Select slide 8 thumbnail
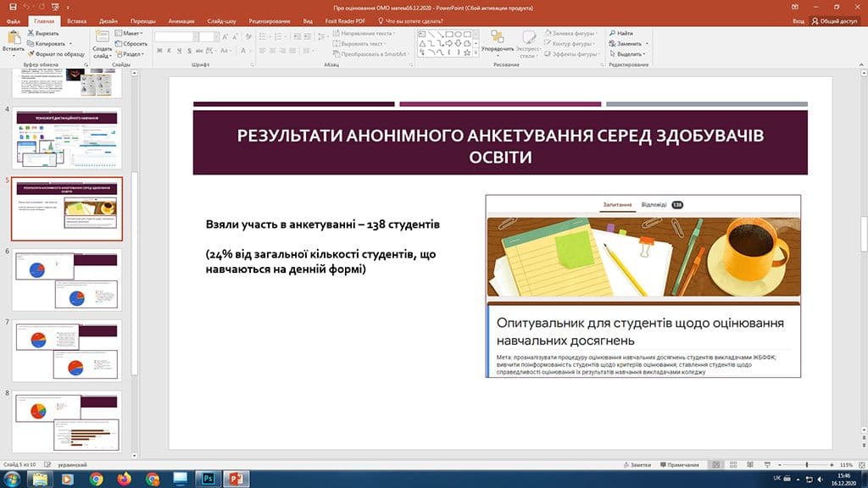Screen dimensions: 868x488 pyautogui.click(x=66, y=421)
